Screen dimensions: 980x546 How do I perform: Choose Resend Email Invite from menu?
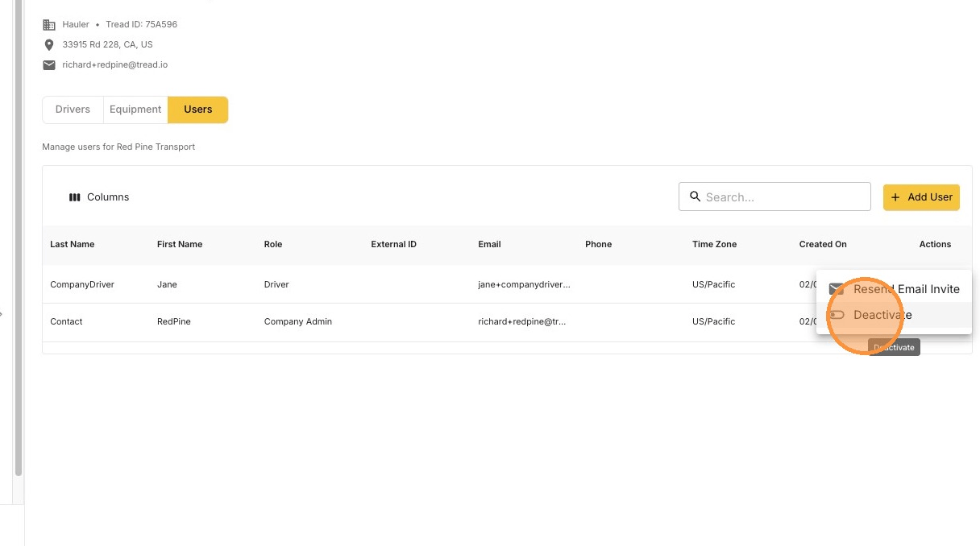(894, 289)
